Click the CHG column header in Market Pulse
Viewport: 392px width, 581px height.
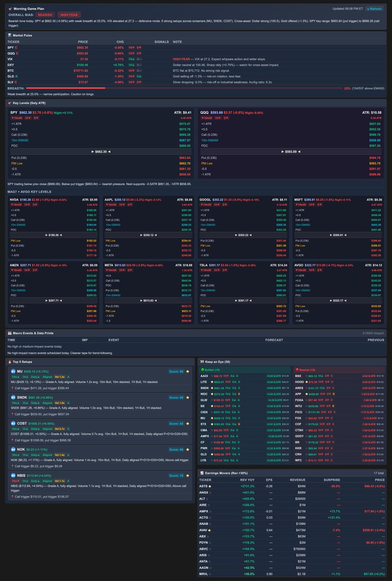point(120,42)
